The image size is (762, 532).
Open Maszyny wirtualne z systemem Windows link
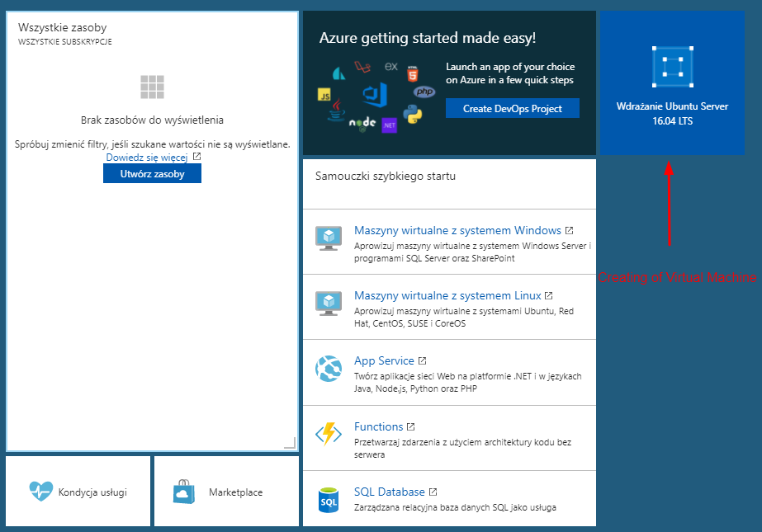point(457,230)
